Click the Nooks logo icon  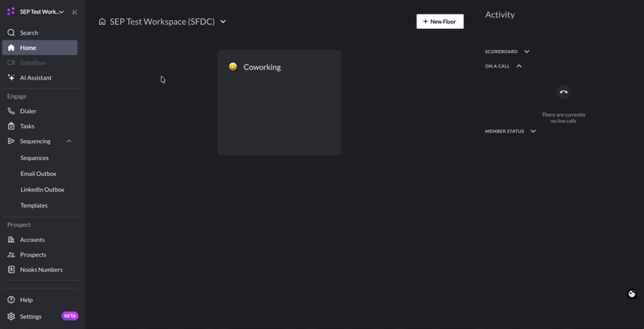coord(11,11)
